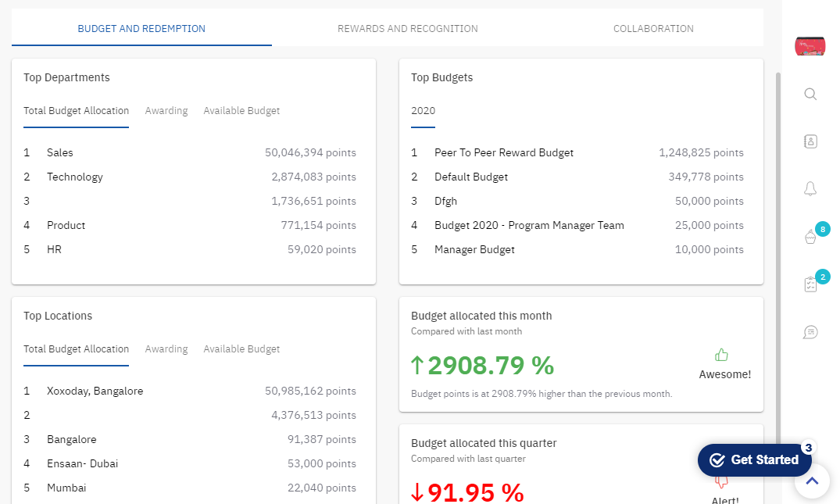The image size is (840, 504).
Task: Open the contact card sidebar icon
Action: 810,141
